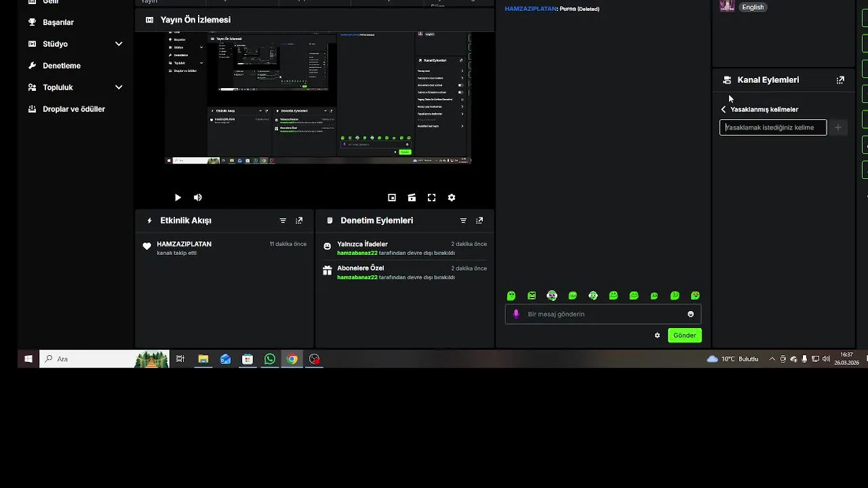Expand the Stüdyo sidebar section
Image resolution: width=868 pixels, height=488 pixels.
coord(119,44)
